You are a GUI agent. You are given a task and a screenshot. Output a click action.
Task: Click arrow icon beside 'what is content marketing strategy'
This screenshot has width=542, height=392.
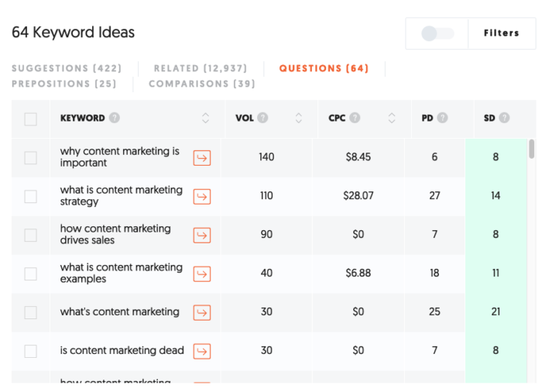pyautogui.click(x=202, y=197)
